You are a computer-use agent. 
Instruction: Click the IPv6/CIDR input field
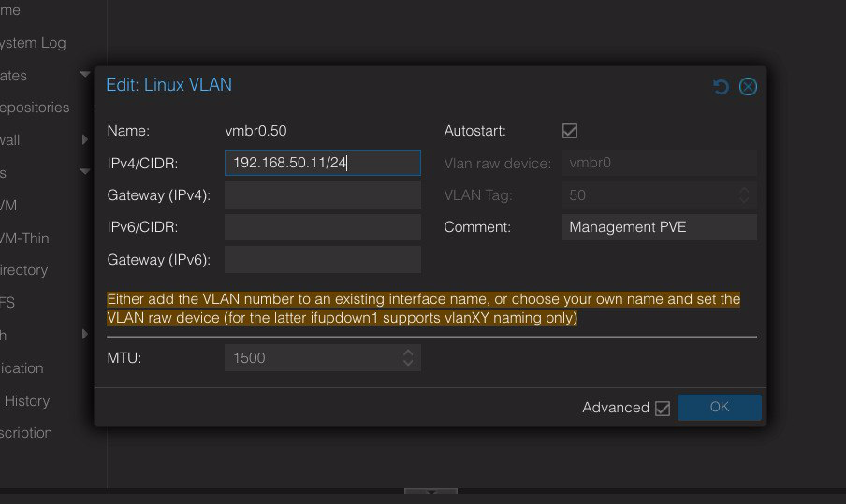coord(323,227)
